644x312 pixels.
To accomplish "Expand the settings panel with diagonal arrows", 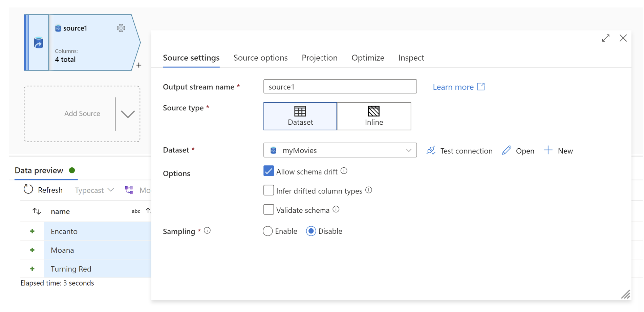I will 606,38.
